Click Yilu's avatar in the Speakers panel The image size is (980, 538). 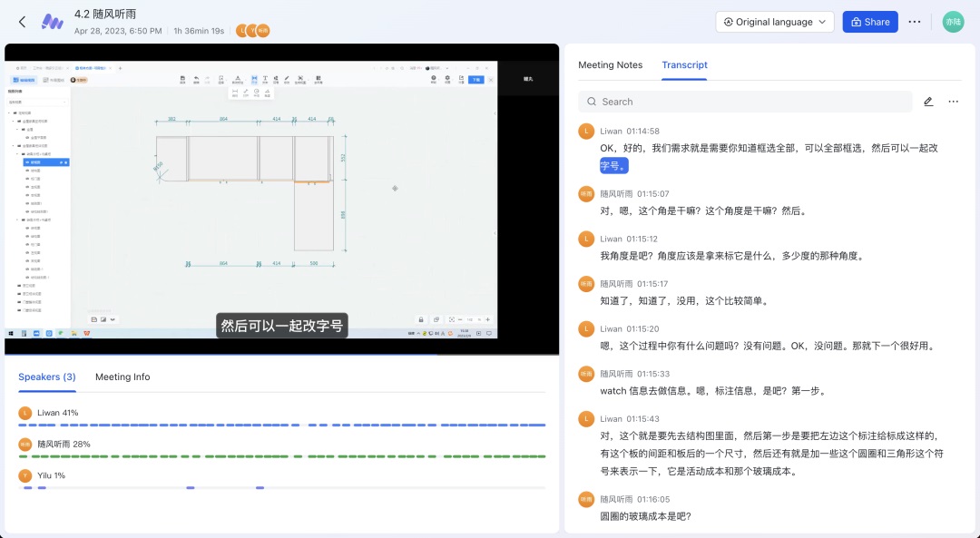coord(26,474)
